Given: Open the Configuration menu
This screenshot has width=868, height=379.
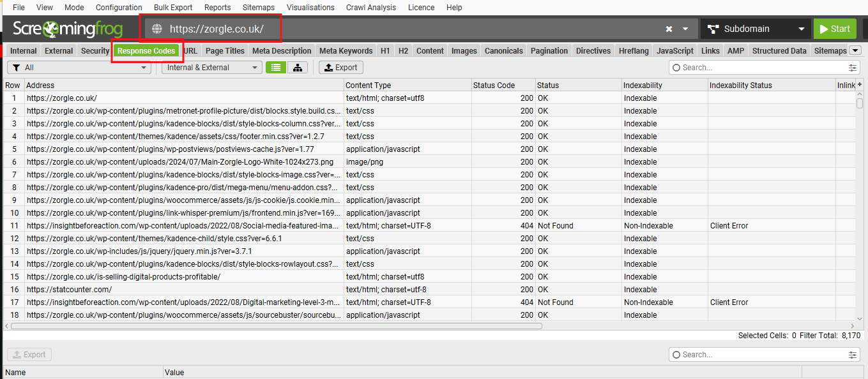Looking at the screenshot, I should click(119, 8).
